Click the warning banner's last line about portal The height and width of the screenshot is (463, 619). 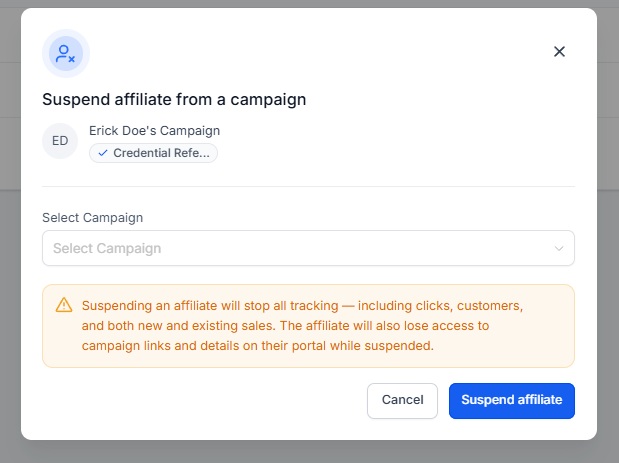pyautogui.click(x=258, y=346)
